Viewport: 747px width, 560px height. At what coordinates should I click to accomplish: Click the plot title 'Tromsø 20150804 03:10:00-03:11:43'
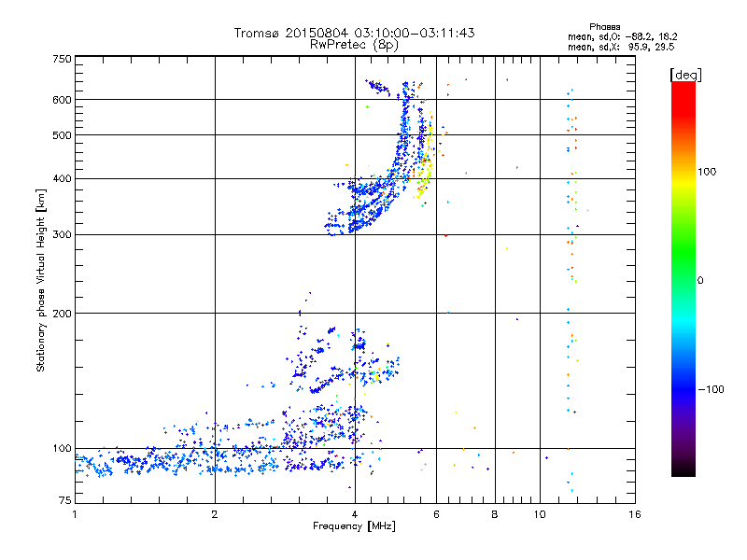[354, 33]
